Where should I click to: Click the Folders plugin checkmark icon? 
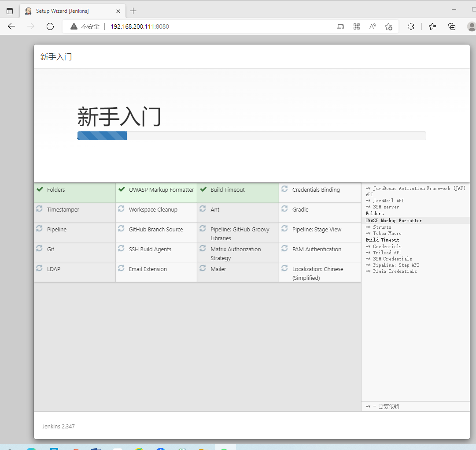tap(40, 189)
